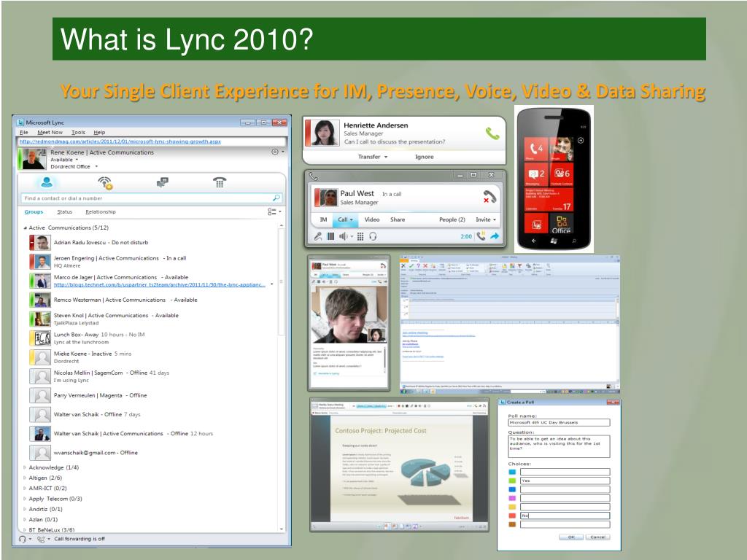Screen dimensions: 747x560
Task: Expand the Andritz group
Action: pos(25,509)
